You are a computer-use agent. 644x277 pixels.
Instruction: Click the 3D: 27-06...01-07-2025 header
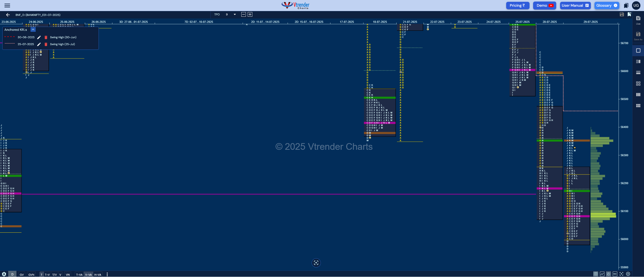(133, 22)
